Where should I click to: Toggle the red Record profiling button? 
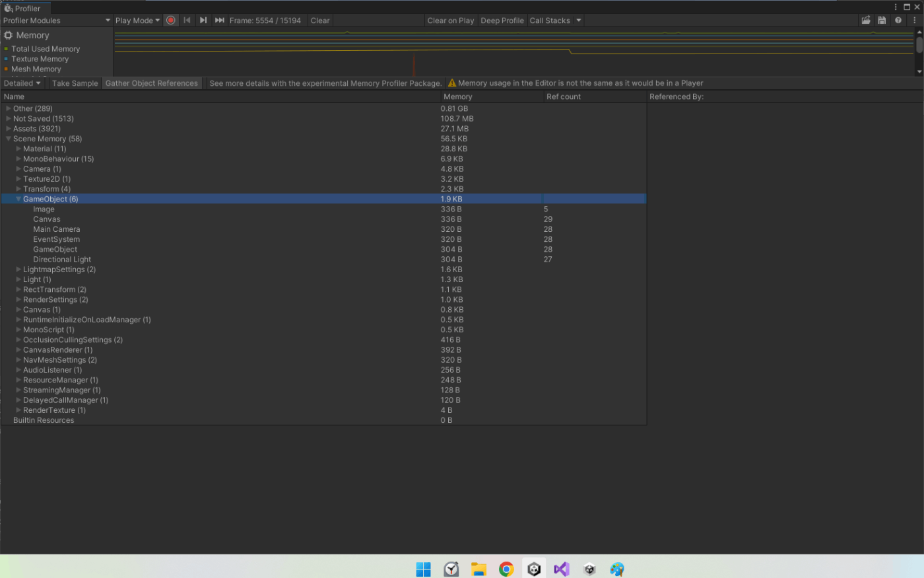coord(171,20)
